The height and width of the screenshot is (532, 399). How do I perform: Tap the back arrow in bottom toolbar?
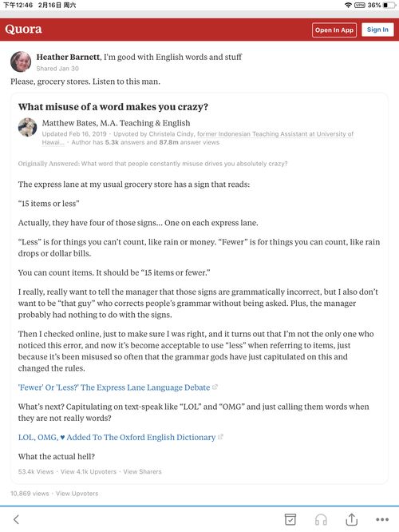(16, 519)
